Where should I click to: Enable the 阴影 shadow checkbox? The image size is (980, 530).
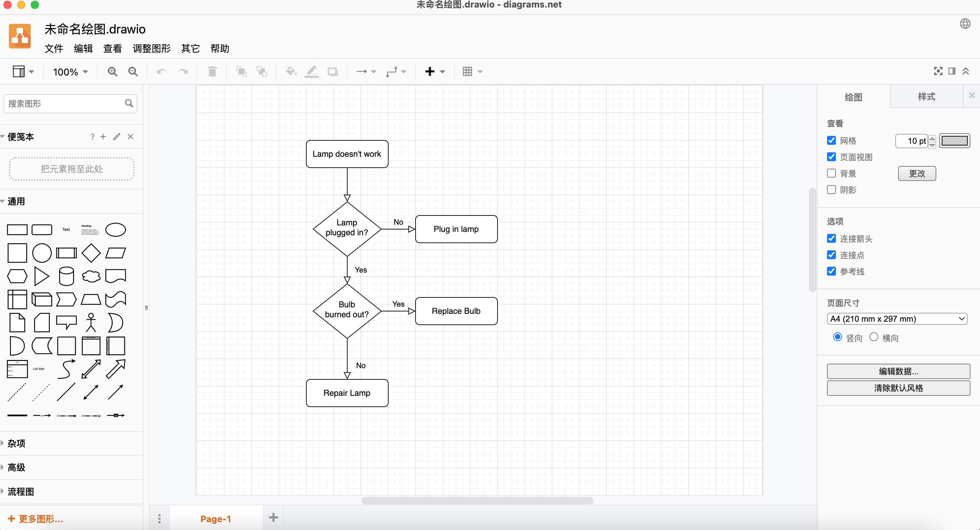pyautogui.click(x=831, y=190)
